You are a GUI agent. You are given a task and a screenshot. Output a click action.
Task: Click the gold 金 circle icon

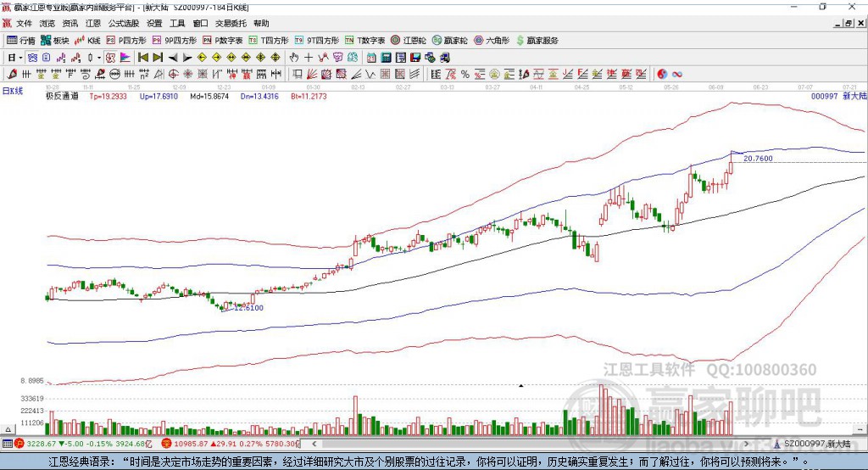coord(494,74)
